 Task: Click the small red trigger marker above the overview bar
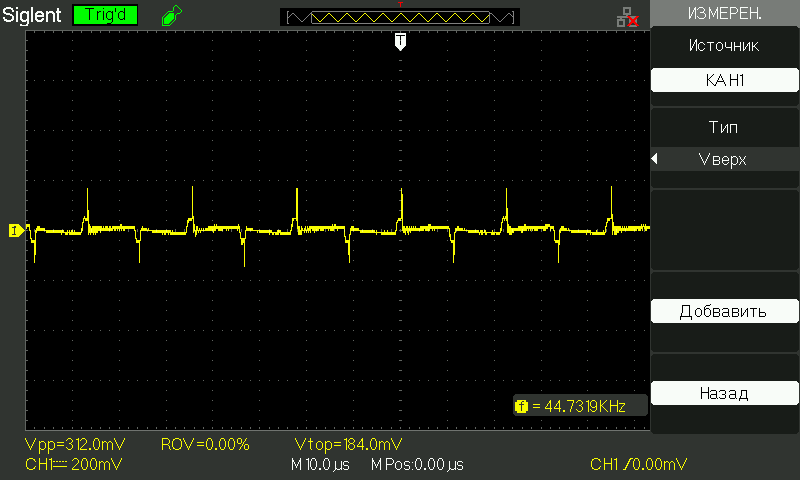tap(400, 5)
